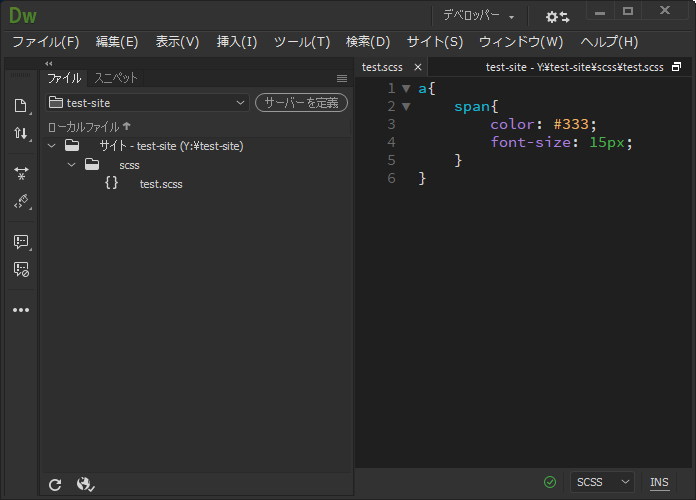Click the green checkmark lint status icon
The image size is (696, 500).
click(x=550, y=482)
